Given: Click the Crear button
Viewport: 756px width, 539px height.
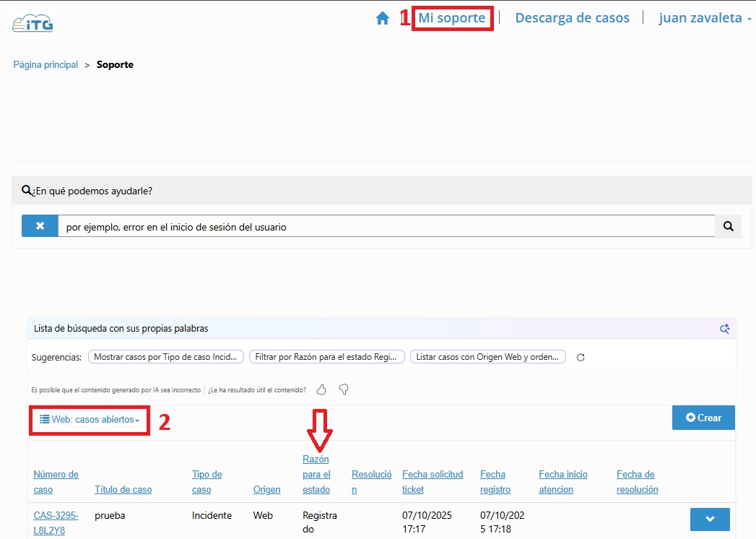Looking at the screenshot, I should click(703, 418).
